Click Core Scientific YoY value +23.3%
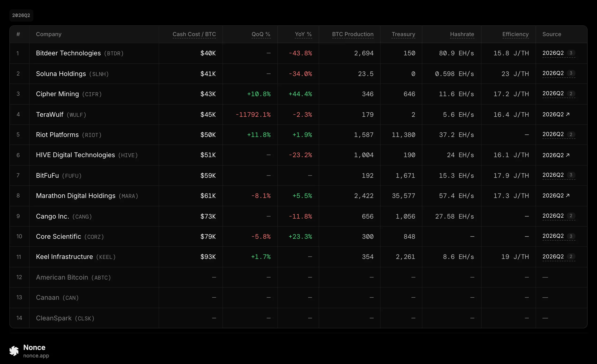 pyautogui.click(x=300, y=236)
